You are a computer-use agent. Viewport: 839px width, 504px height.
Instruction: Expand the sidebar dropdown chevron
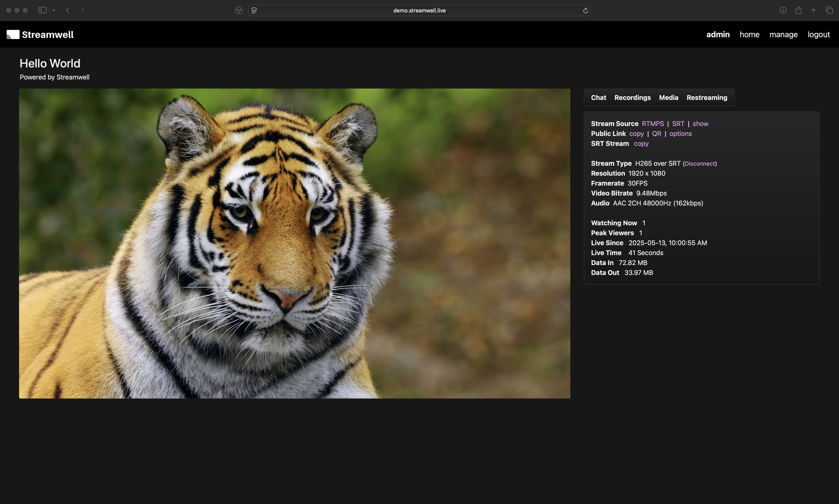54,10
